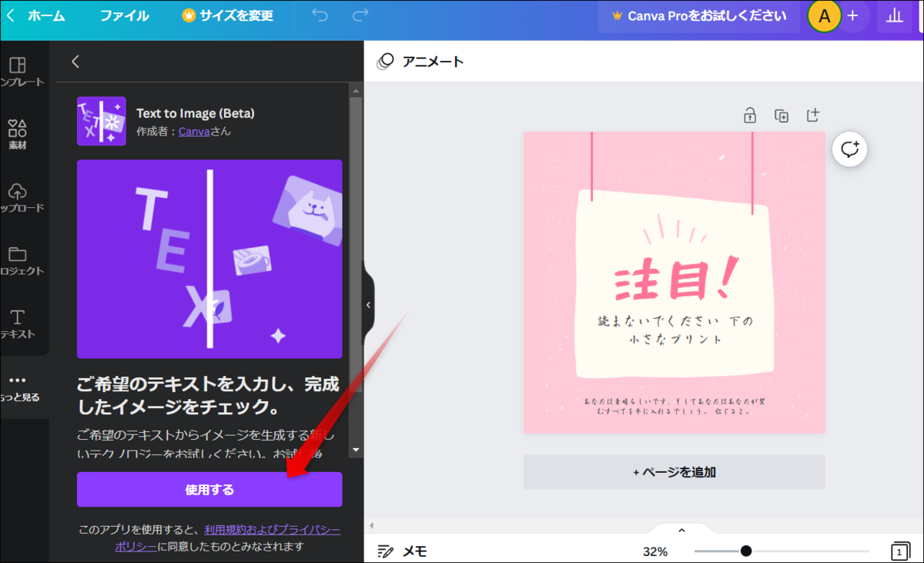Screen dimensions: 924x563
Task: Click the 使用する button
Action: (209, 490)
